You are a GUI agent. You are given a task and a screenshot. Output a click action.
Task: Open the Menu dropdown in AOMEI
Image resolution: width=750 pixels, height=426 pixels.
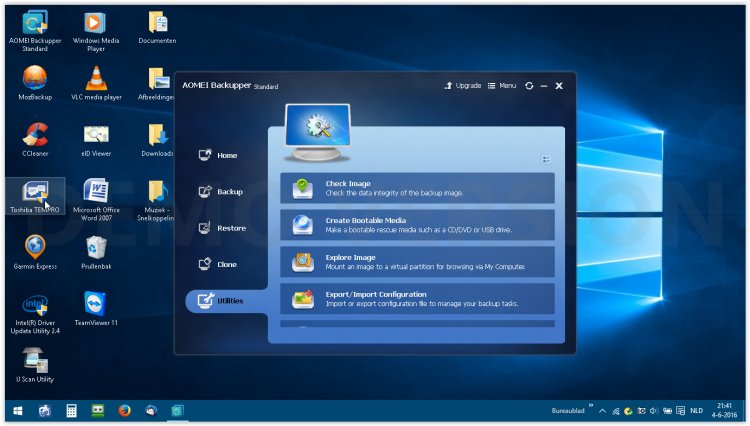502,86
